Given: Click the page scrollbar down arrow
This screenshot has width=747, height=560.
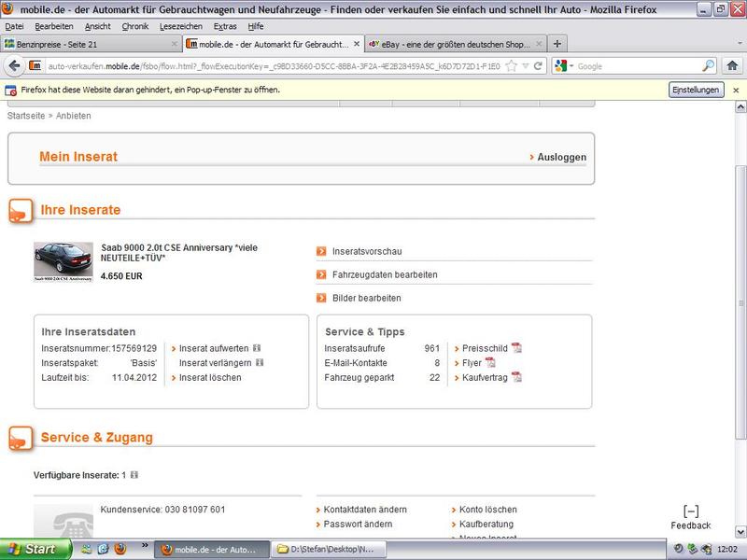Looking at the screenshot, I should tap(740, 531).
